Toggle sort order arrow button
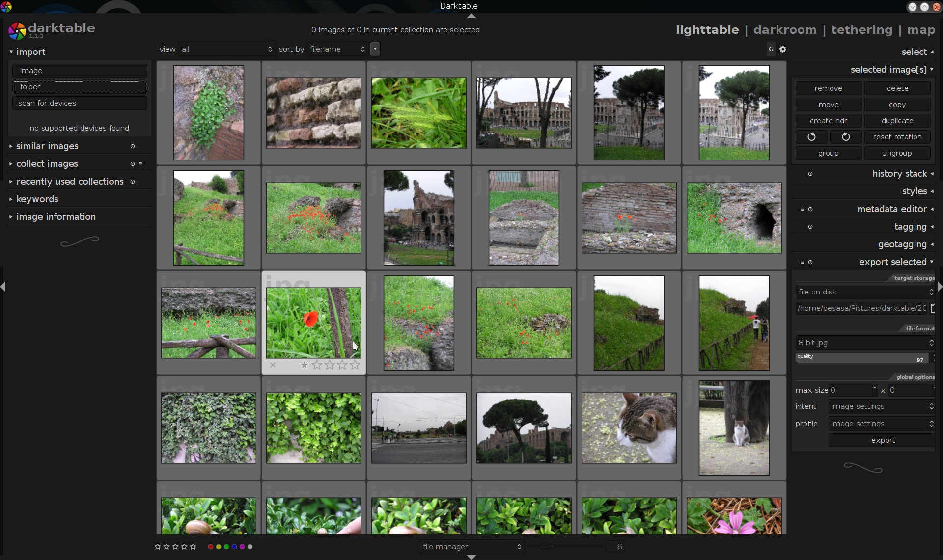Viewport: 943px width, 560px height. pos(375,49)
